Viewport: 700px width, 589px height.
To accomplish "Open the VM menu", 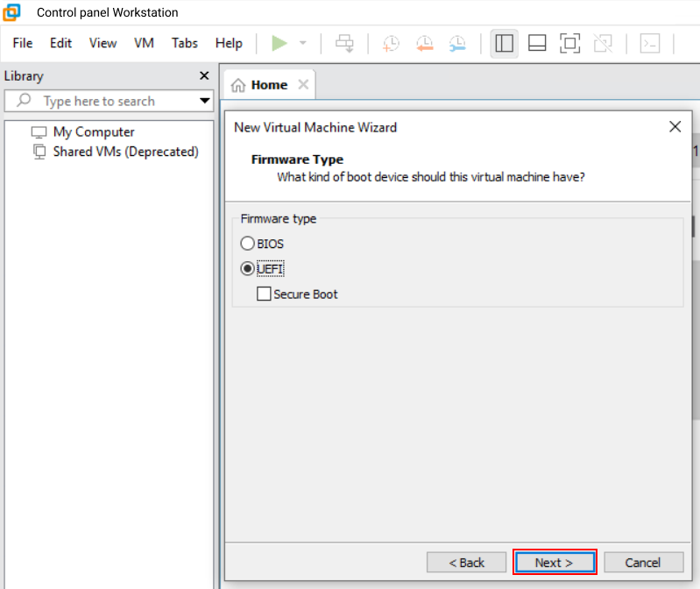I will click(x=144, y=43).
